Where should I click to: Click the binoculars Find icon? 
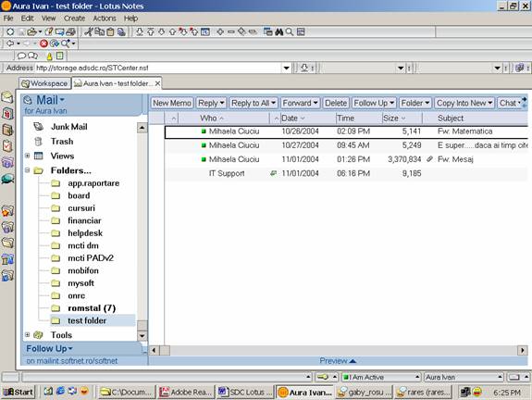tap(278, 31)
